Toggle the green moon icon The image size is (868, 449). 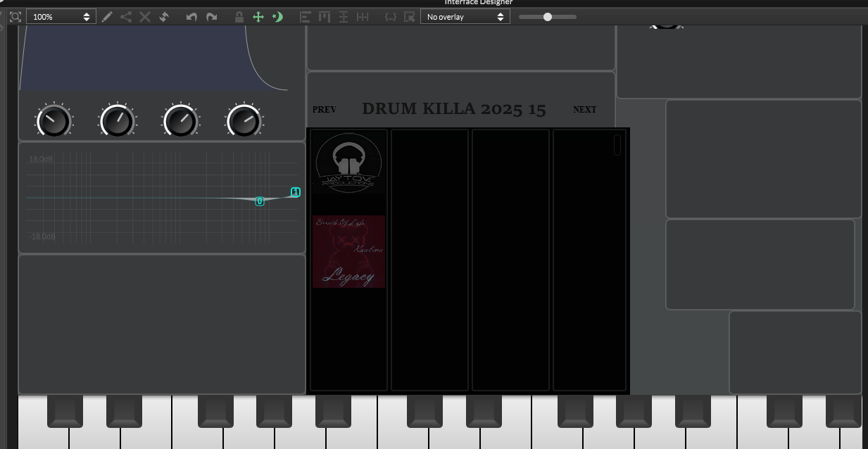(277, 16)
